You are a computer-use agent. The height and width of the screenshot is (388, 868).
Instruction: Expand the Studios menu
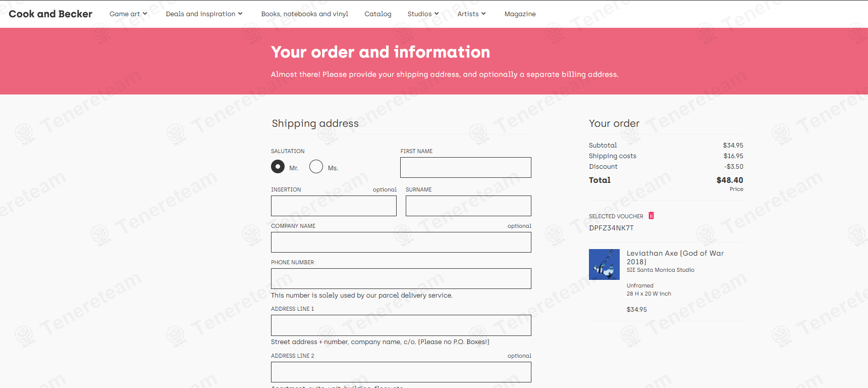coord(423,14)
